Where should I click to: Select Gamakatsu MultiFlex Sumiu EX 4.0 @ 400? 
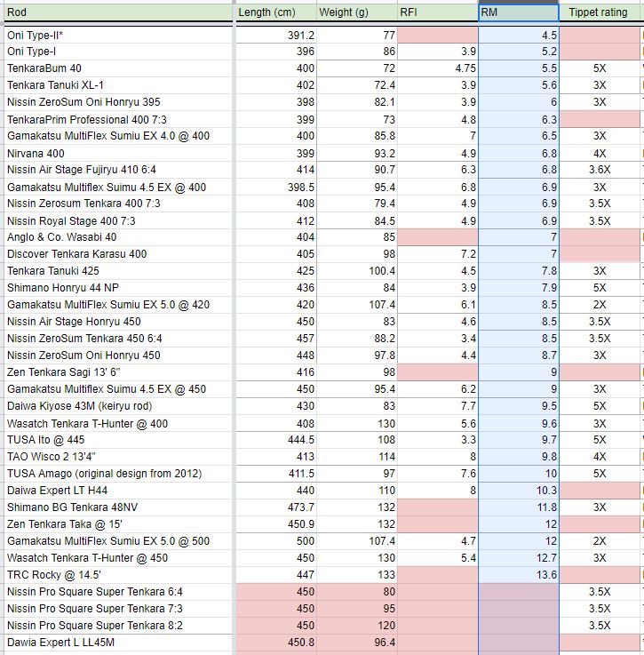pyautogui.click(x=118, y=136)
